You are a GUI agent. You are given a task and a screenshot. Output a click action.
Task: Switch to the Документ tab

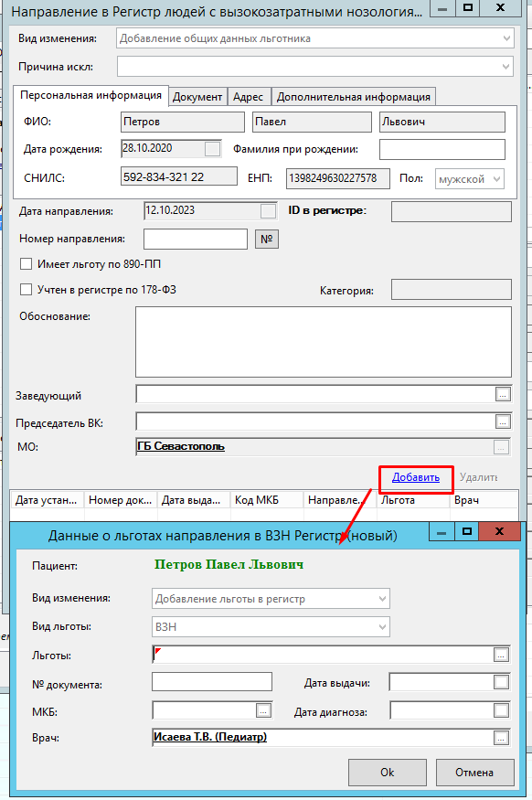197,97
